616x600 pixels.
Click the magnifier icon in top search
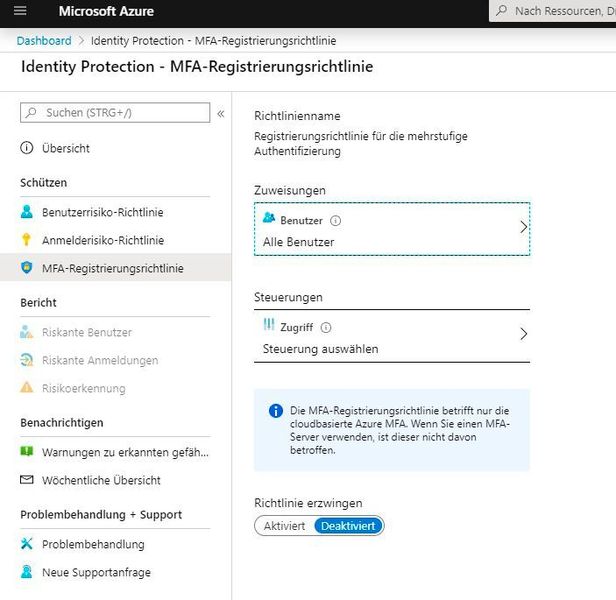pos(501,11)
